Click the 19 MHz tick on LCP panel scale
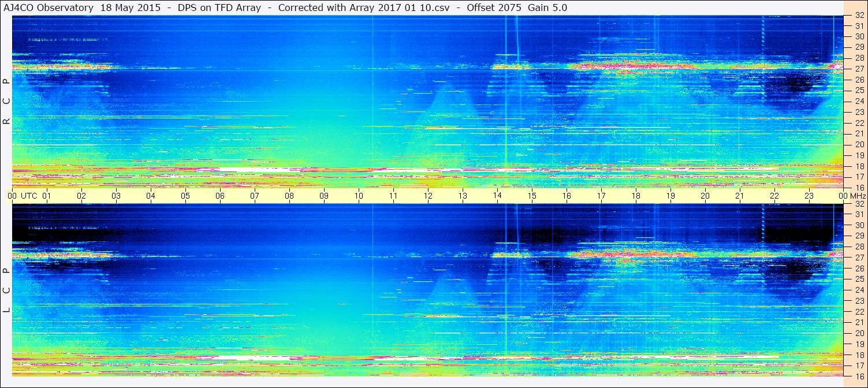This screenshot has width=868, height=388. pyautogui.click(x=859, y=344)
